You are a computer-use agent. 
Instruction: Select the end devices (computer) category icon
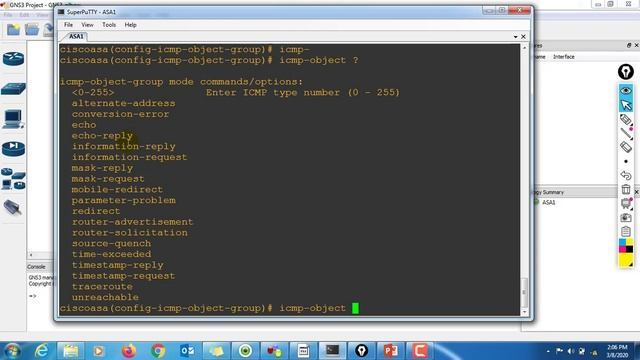point(13,119)
